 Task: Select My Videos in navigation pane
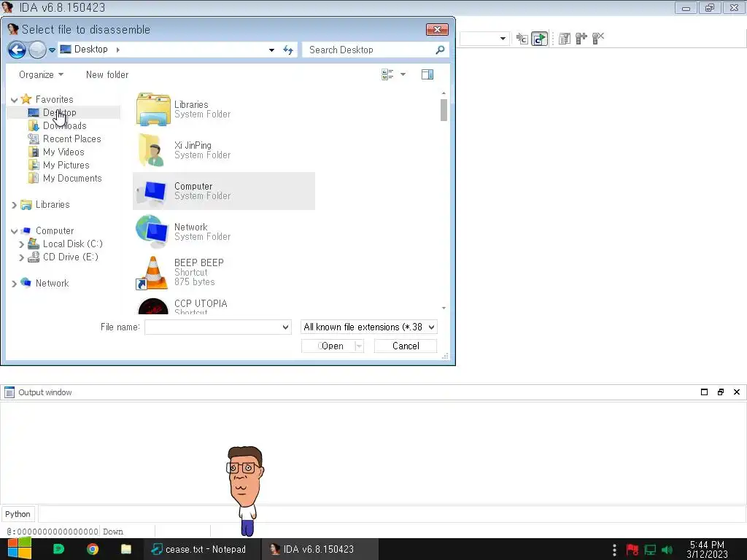[x=63, y=152]
